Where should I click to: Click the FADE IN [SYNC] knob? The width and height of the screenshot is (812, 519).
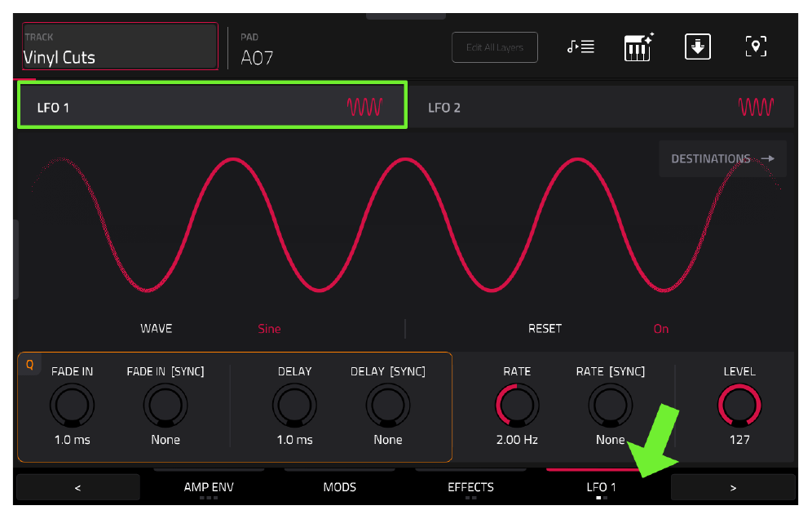165,406
